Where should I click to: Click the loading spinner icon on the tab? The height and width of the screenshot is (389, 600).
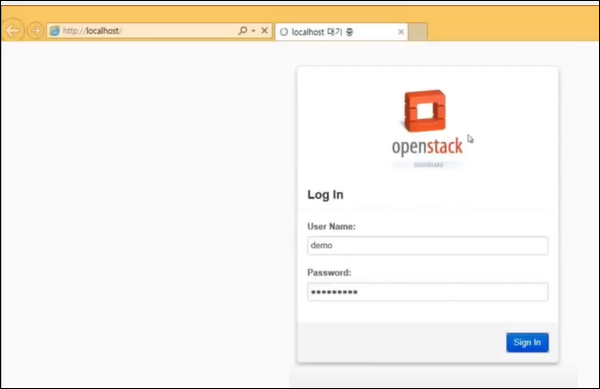(x=284, y=32)
